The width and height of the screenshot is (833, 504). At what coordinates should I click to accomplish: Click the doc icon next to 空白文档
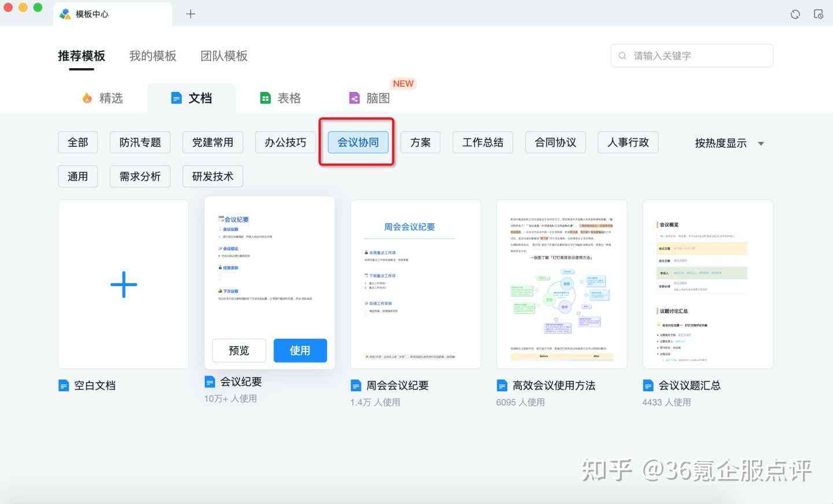[64, 386]
